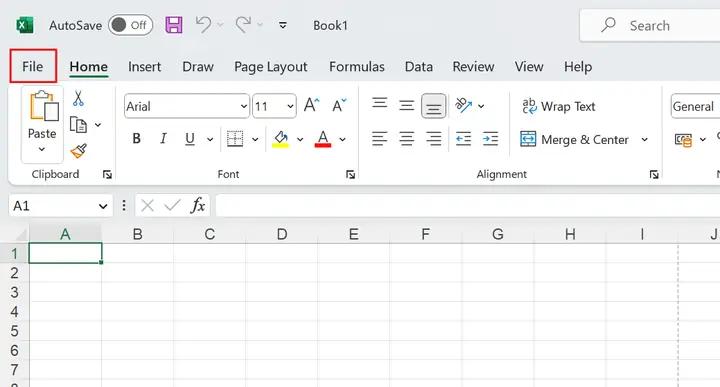The image size is (720, 387).
Task: Open the Review tab
Action: (x=473, y=67)
